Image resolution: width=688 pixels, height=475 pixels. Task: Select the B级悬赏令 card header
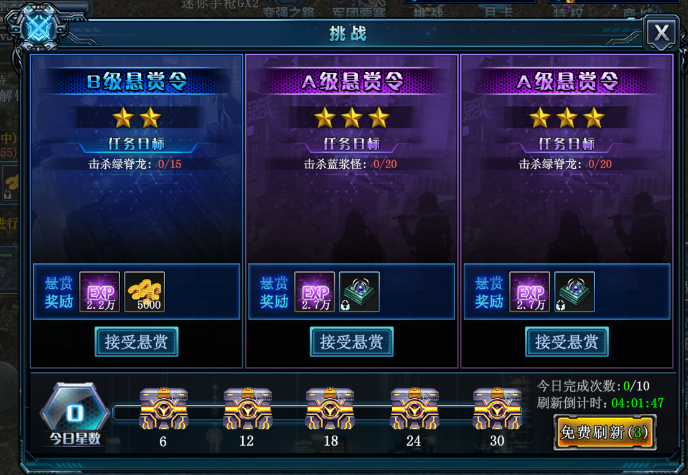136,81
